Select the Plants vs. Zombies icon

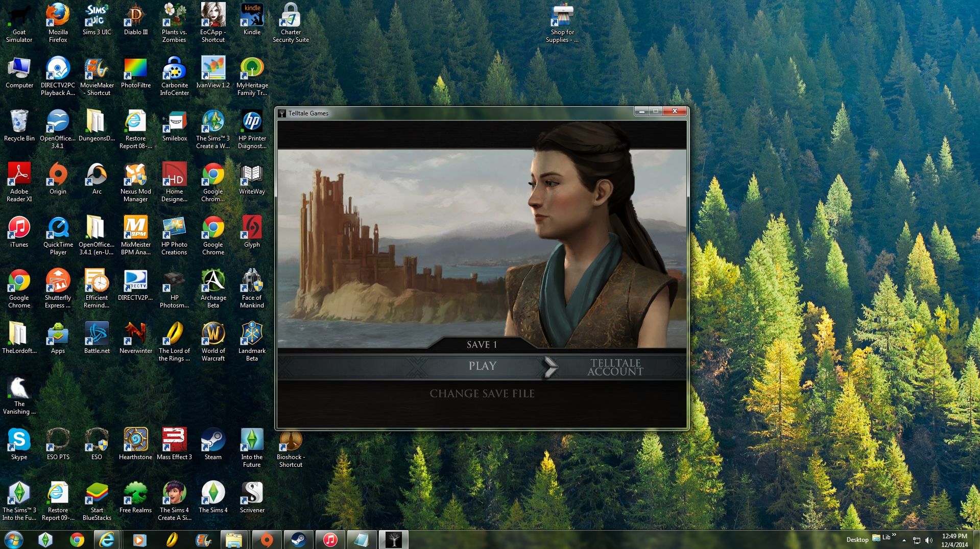point(174,23)
